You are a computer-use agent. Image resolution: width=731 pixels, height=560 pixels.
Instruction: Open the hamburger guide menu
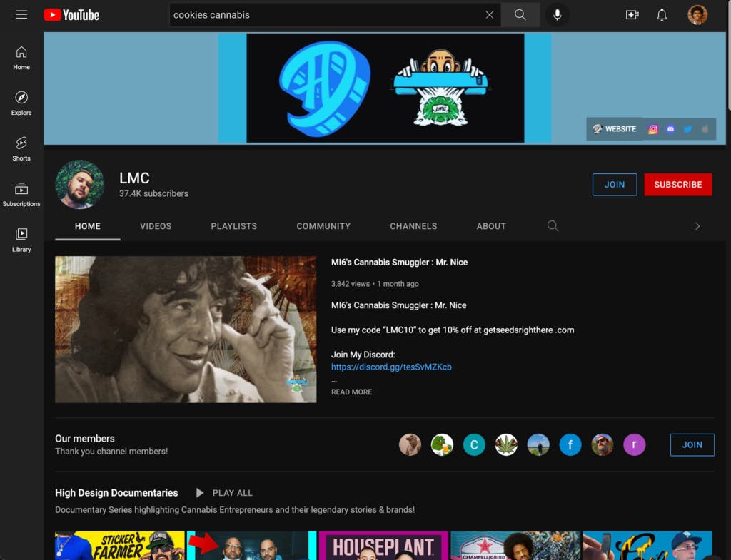pyautogui.click(x=21, y=15)
